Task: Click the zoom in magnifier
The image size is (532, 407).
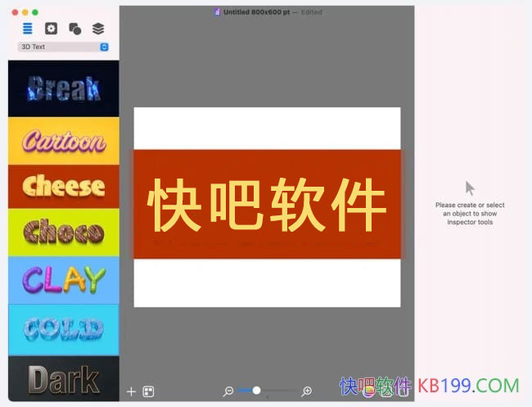Action: tap(307, 391)
